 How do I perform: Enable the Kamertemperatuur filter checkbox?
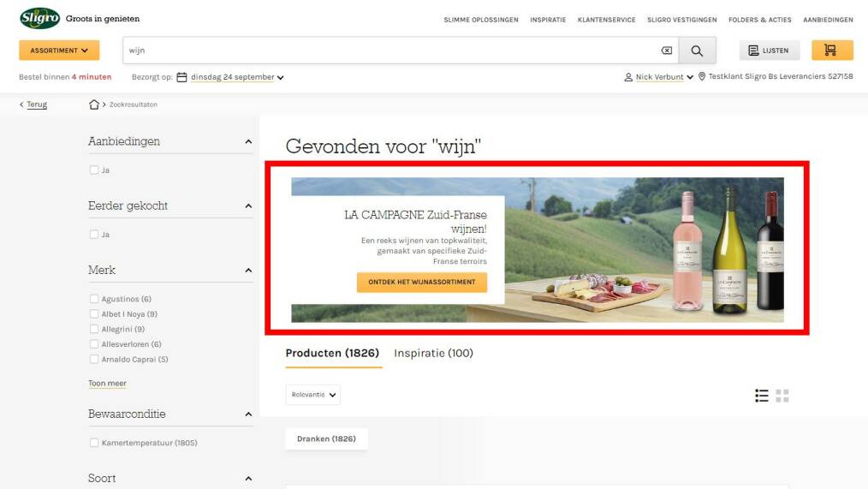click(94, 443)
